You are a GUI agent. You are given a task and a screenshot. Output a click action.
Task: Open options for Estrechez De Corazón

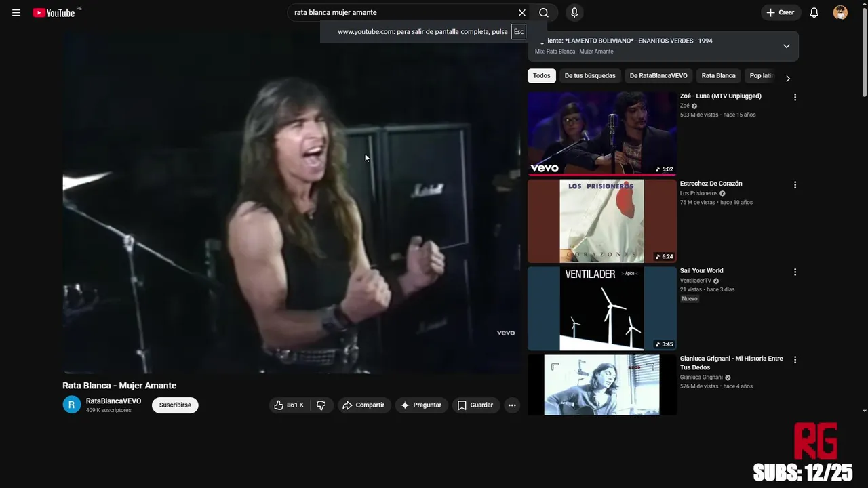[795, 185]
